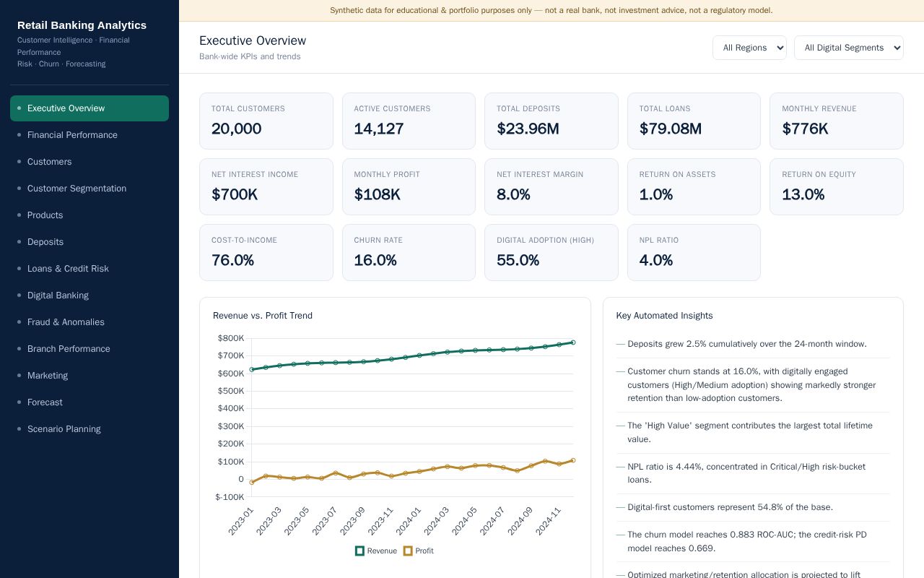Open the Customers section
This screenshot has height=578, width=924.
[x=90, y=162]
